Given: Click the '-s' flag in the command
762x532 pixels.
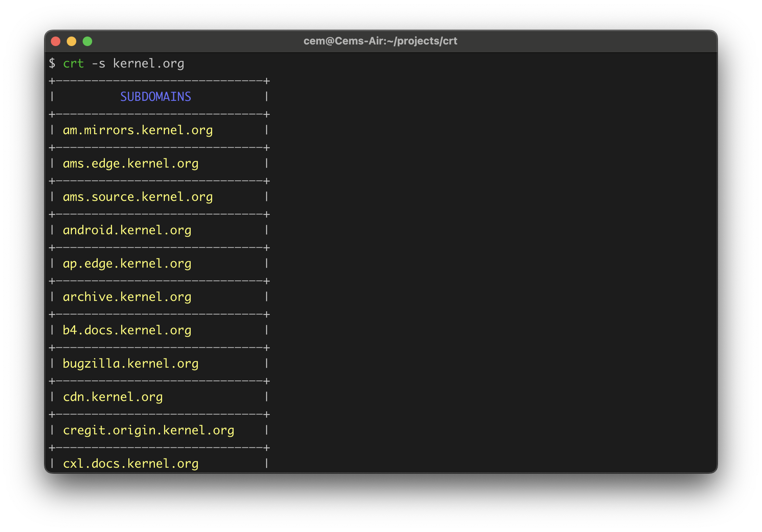Looking at the screenshot, I should [x=99, y=64].
